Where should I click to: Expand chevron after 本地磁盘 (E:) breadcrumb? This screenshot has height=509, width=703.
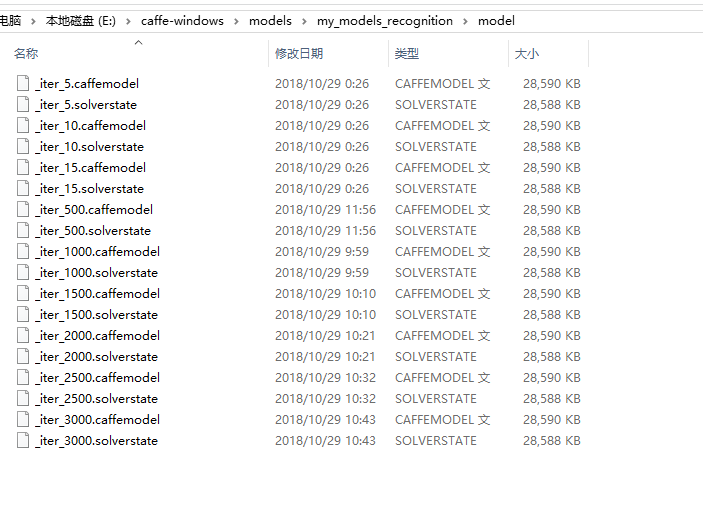128,22
